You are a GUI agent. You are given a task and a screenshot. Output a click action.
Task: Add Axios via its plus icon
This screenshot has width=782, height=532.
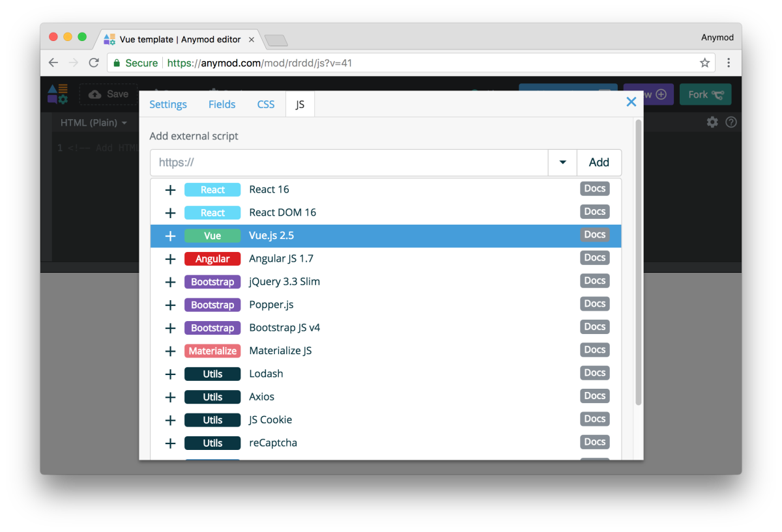click(170, 397)
